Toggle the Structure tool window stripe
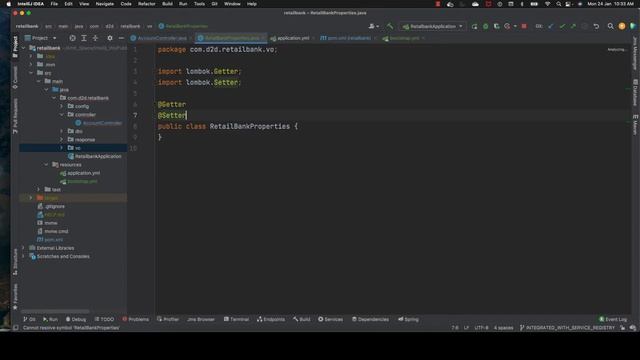The width and height of the screenshot is (640, 360). [x=15, y=262]
